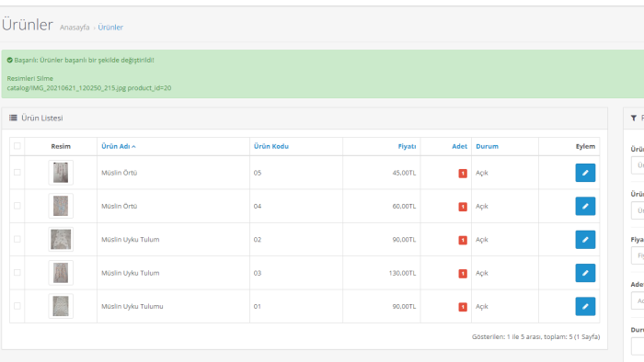
Task: Check the box for the product with code 05
Action: click(x=17, y=172)
